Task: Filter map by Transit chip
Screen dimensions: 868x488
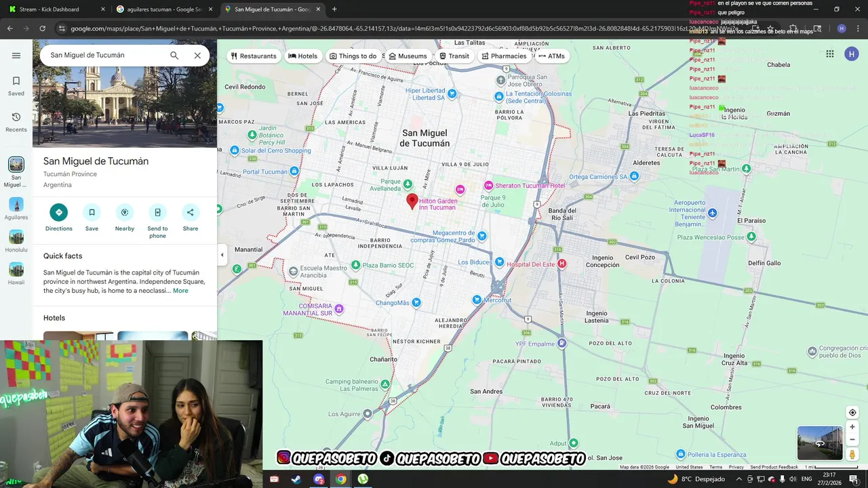Action: 454,56
